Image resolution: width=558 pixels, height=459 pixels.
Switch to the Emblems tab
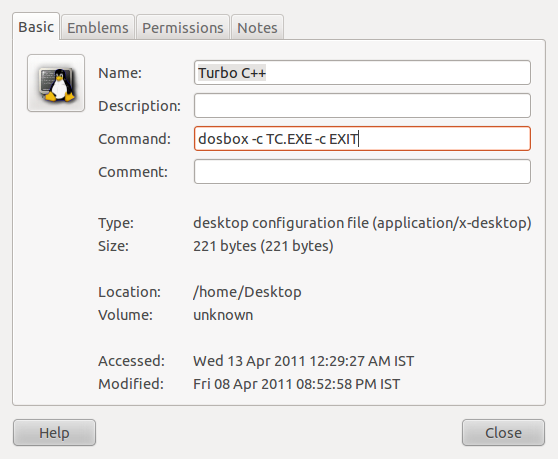pyautogui.click(x=98, y=27)
